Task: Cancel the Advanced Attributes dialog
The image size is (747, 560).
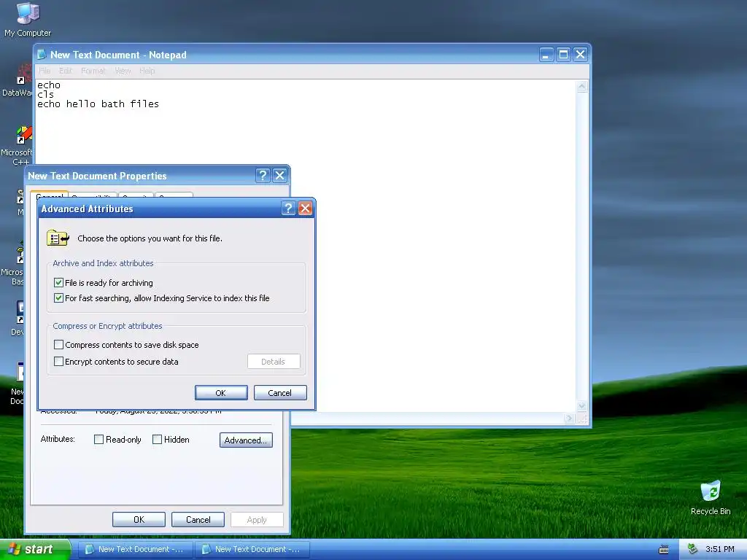Action: coord(280,393)
